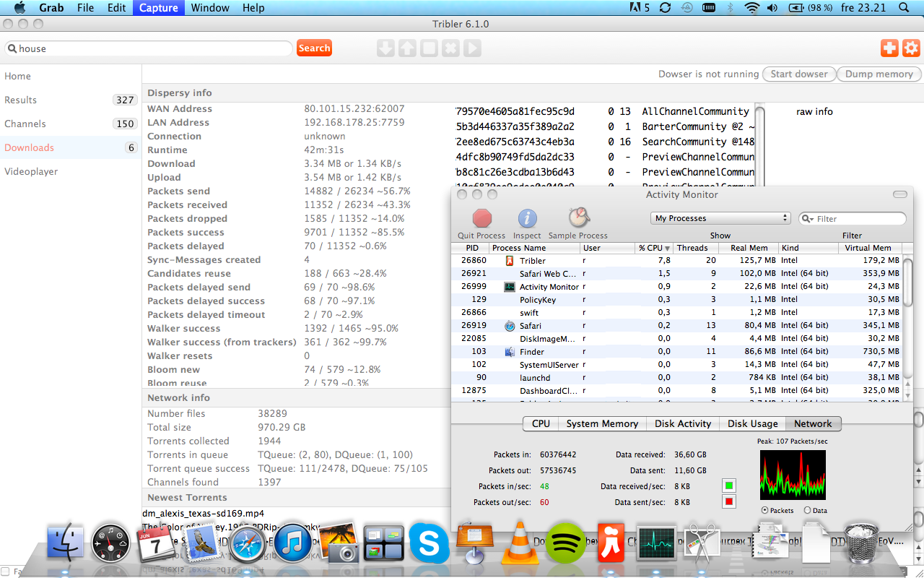Click the Sample Process icon
The height and width of the screenshot is (578, 924).
578,217
